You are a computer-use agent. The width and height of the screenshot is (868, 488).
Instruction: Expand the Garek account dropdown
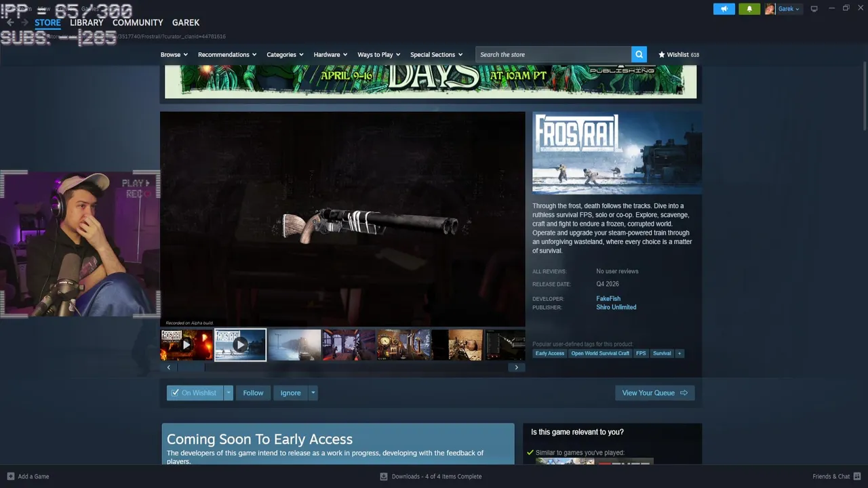coord(789,9)
